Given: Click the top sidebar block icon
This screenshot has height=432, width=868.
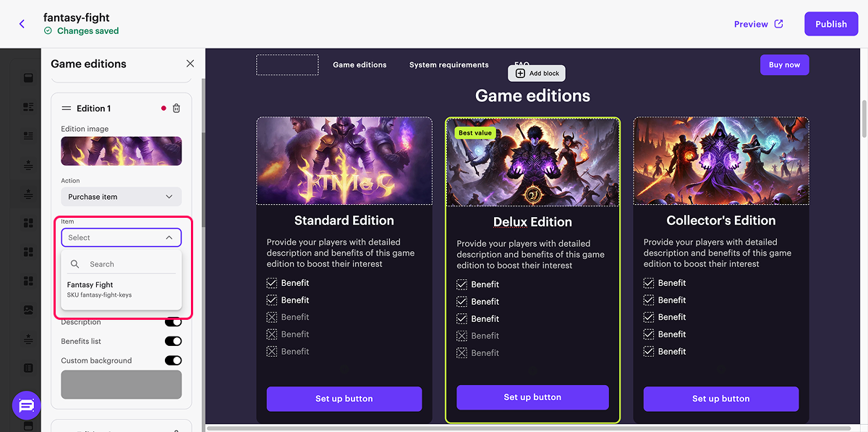Looking at the screenshot, I should pyautogui.click(x=29, y=78).
